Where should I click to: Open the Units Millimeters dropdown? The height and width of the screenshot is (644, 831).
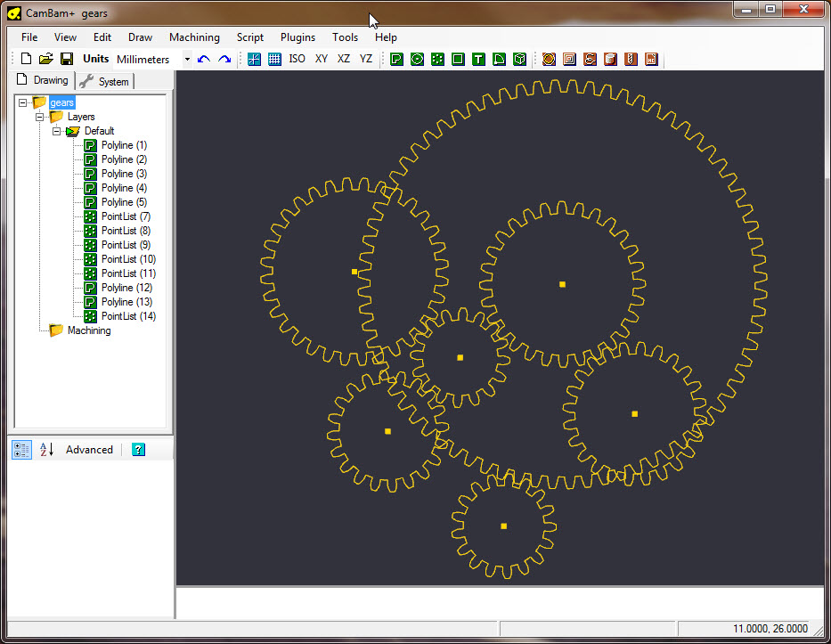[187, 59]
